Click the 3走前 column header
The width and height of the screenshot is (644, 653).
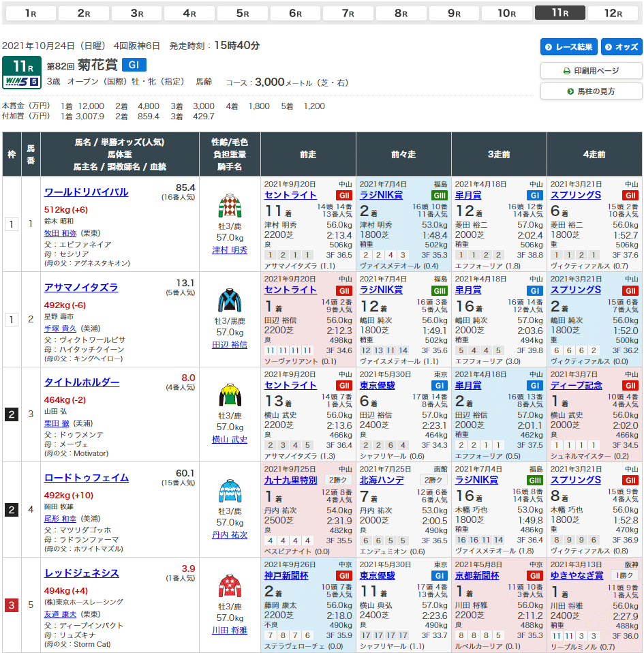click(x=499, y=155)
